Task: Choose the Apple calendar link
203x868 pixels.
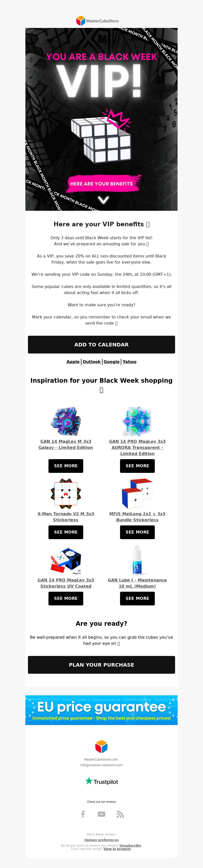Action: [73, 362]
